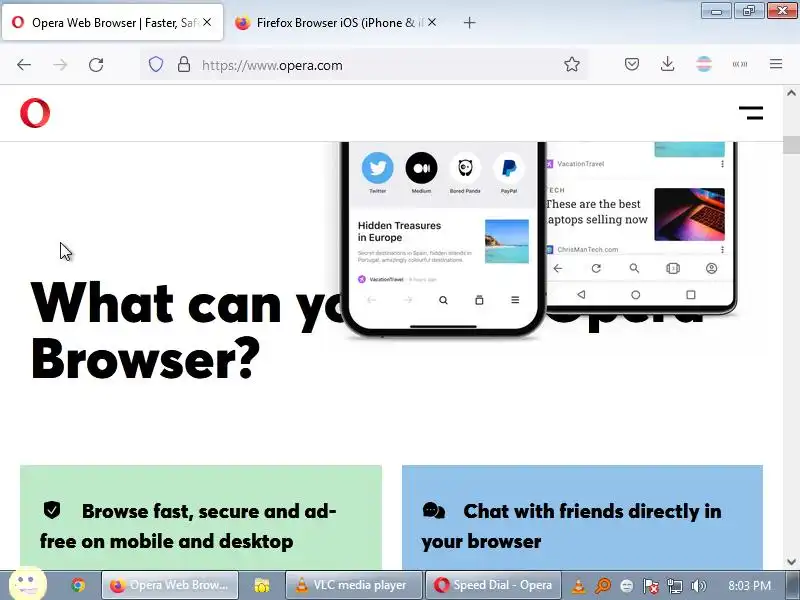Click the beach photo thumbnail
Screen dimensions: 800x600
[507, 241]
